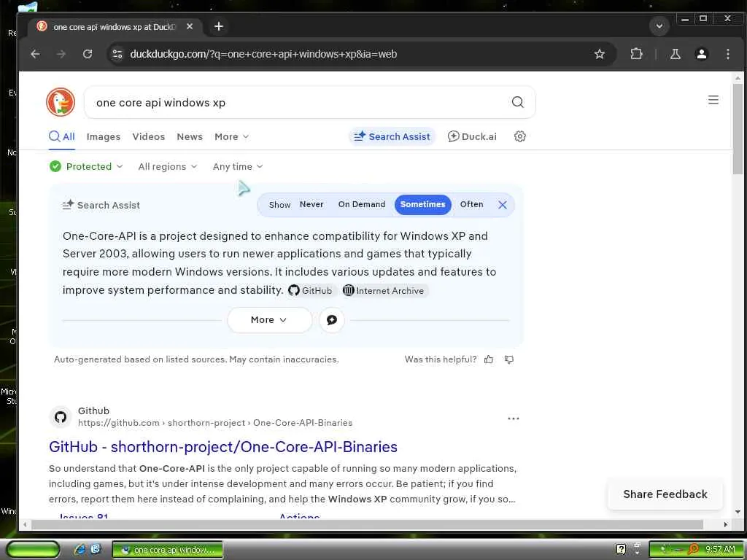This screenshot has height=560, width=747.
Task: Click the 9:57 AM clock
Action: coord(720,550)
